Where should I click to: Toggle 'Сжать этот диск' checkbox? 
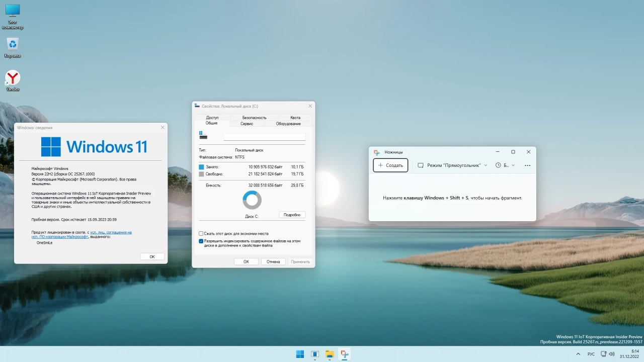201,234
